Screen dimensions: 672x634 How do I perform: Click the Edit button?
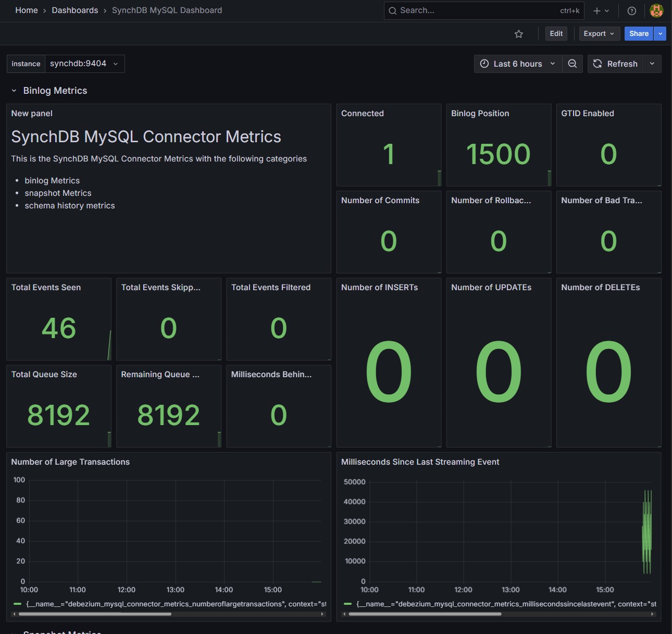click(556, 34)
